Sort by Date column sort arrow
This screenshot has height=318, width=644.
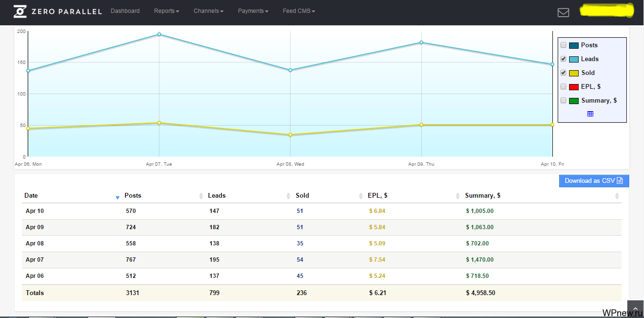pos(117,197)
